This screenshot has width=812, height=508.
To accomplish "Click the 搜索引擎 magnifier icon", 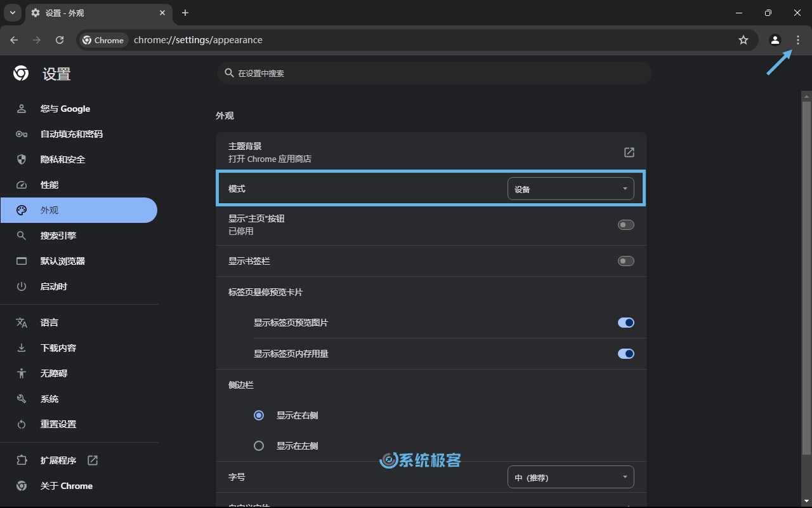I will click(x=22, y=236).
